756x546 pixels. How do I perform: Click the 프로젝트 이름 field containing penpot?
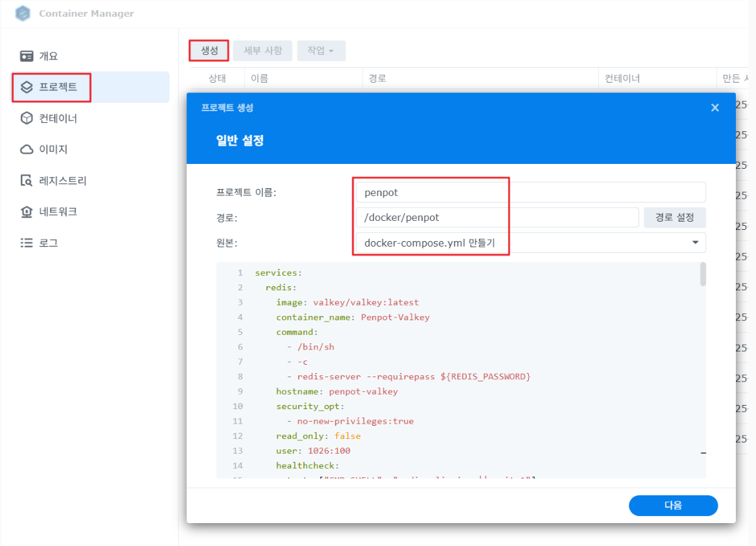(529, 192)
